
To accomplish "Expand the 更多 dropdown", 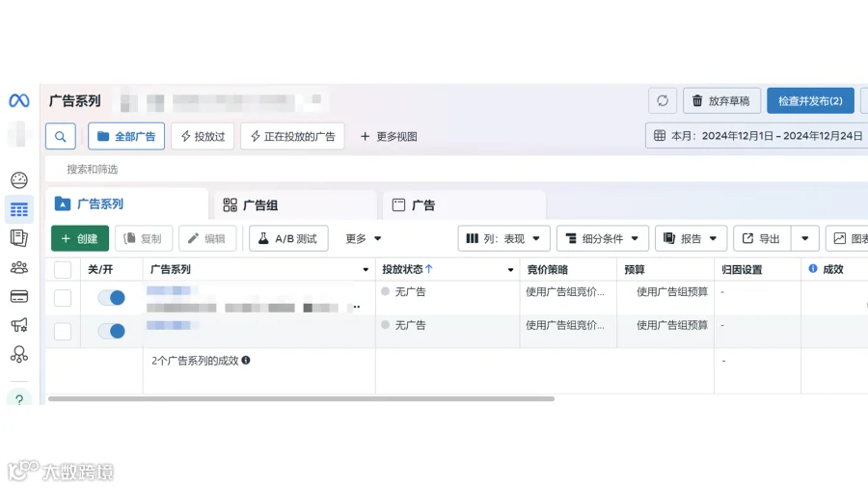I will (364, 238).
